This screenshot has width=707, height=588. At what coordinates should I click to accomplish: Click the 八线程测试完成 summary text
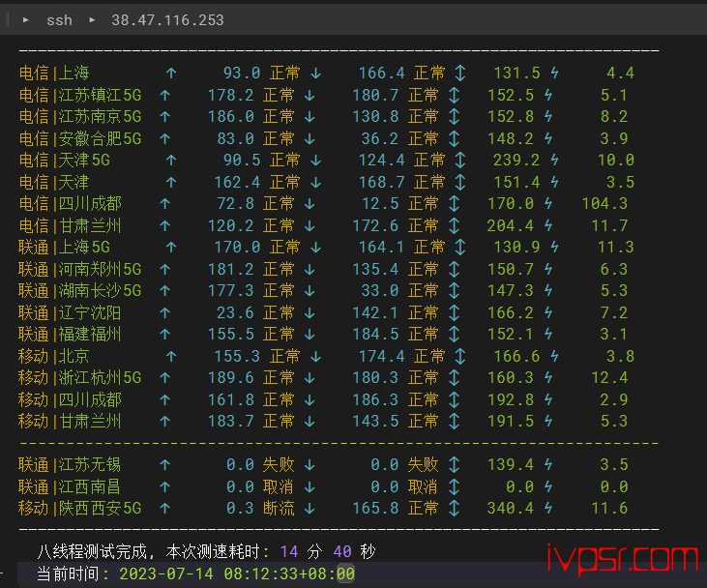click(x=93, y=551)
